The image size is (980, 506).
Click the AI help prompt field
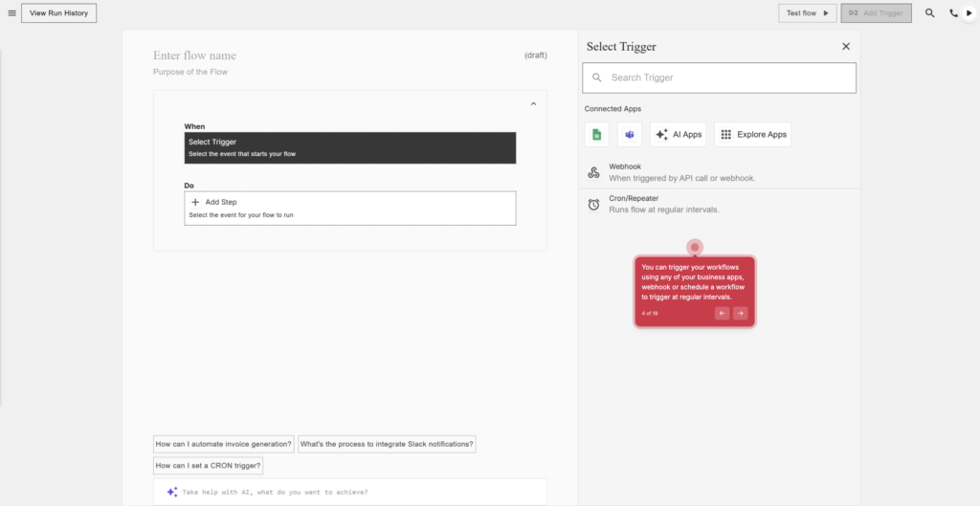(x=350, y=492)
